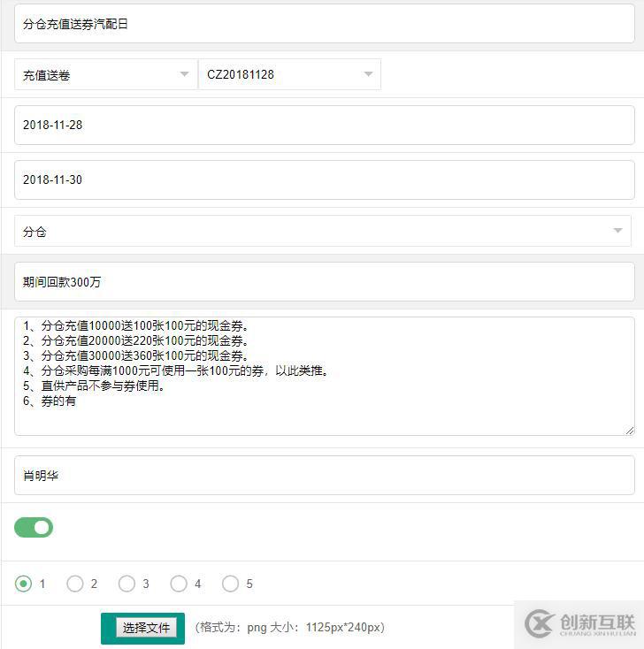Screen dimensions: 644x649
Task: Select radio option 5
Action: tap(230, 584)
